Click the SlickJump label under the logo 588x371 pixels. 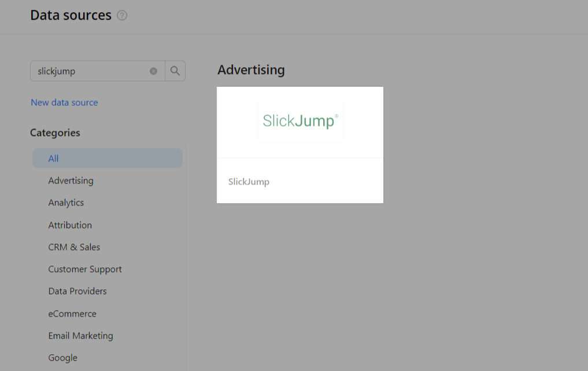pos(249,181)
